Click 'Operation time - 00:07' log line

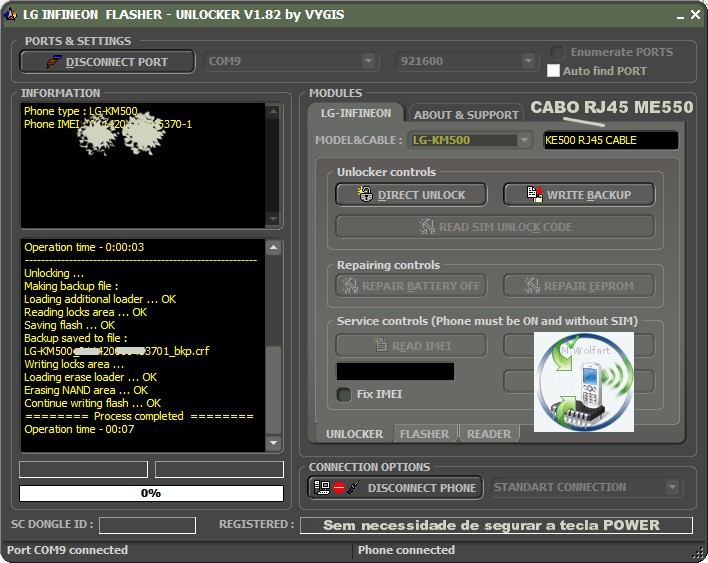(x=79, y=429)
